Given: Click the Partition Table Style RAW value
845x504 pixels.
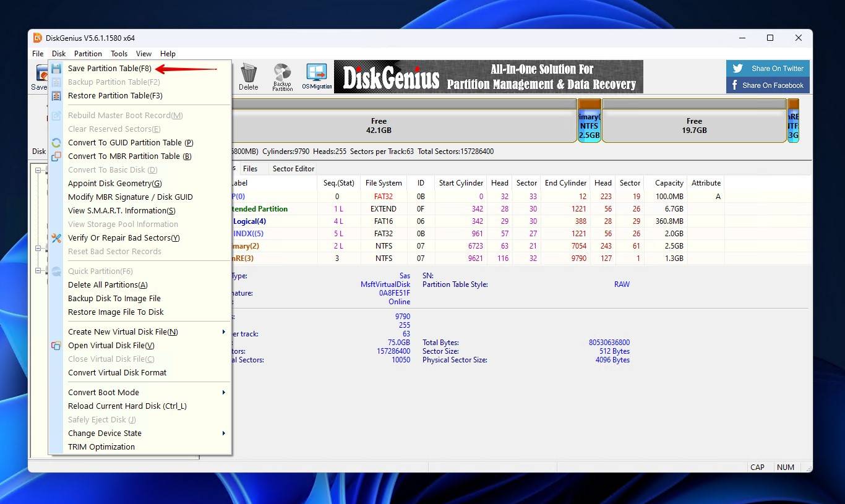Looking at the screenshot, I should 622,284.
